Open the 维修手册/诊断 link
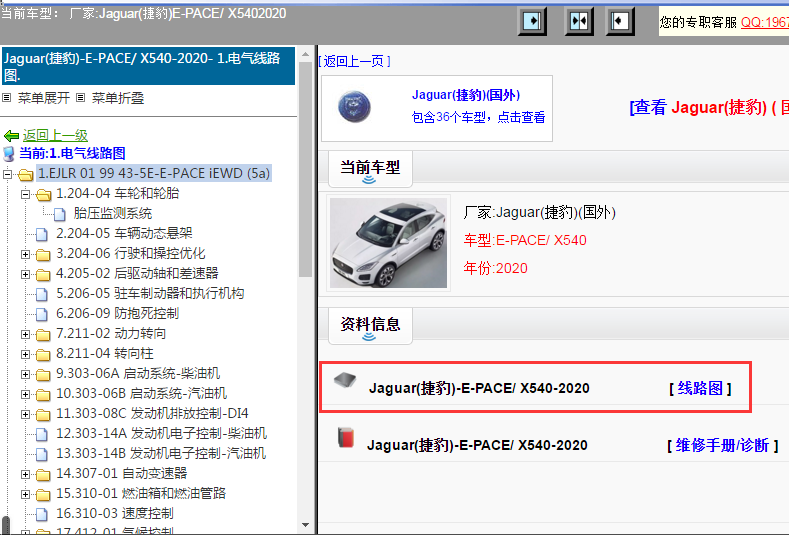789x535 pixels. click(x=722, y=445)
